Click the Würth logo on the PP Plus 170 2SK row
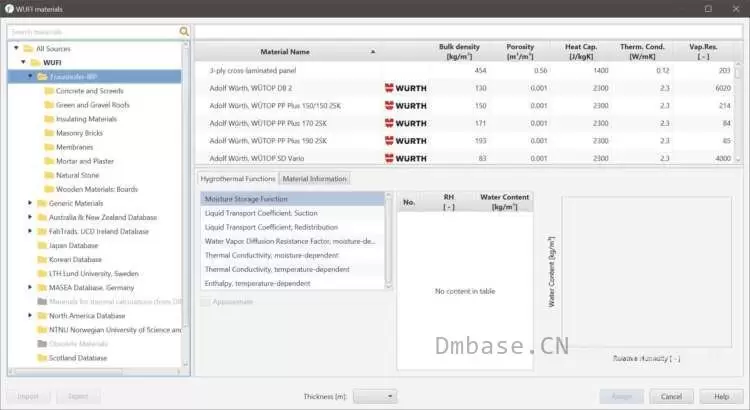Screen dimensions: 750x410 (406, 123)
